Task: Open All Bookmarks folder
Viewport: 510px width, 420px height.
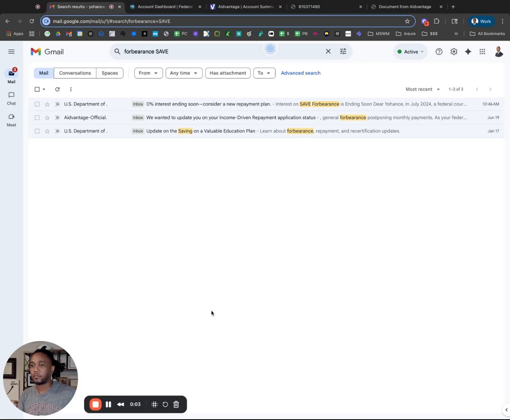Action: 487,33
